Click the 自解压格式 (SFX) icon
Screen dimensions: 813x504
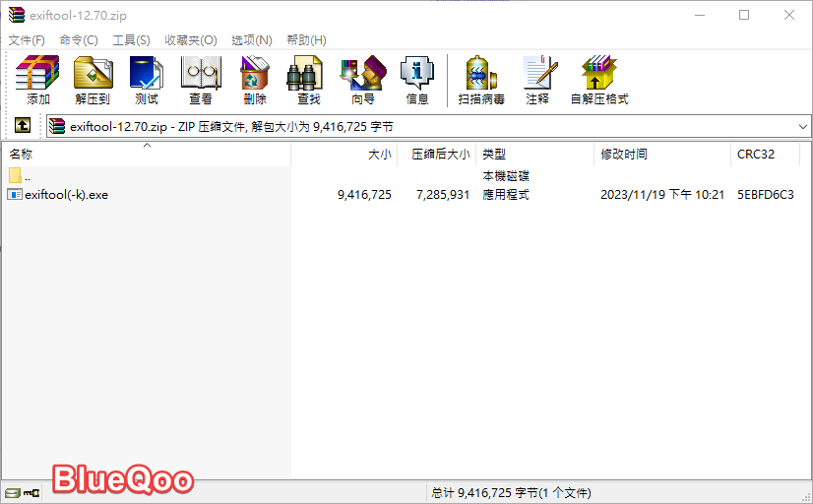(598, 80)
